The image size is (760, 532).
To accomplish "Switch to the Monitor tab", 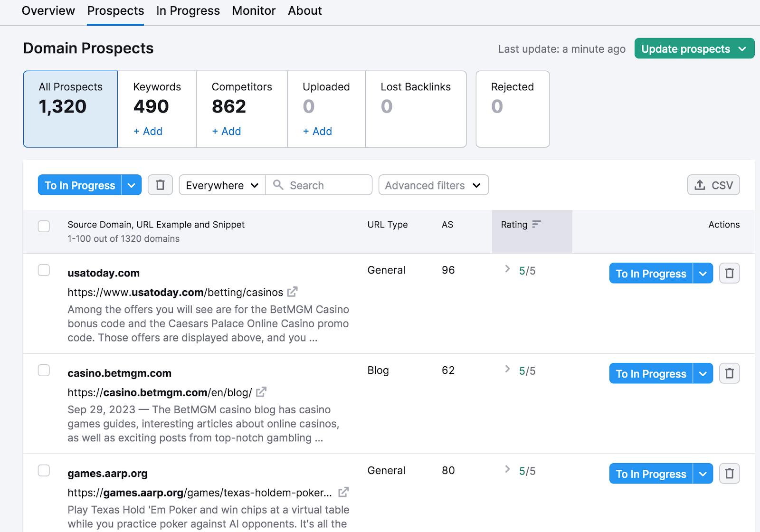I will tap(253, 10).
